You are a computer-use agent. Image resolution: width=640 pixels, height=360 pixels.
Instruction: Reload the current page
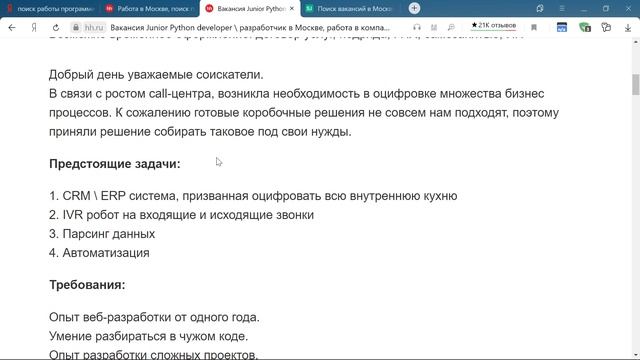56,27
